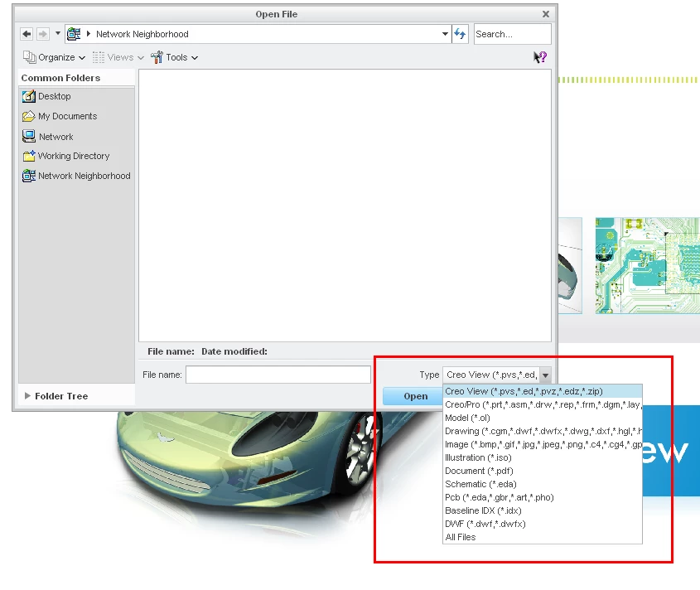
Task: Open the Tools menu
Action: 174,57
